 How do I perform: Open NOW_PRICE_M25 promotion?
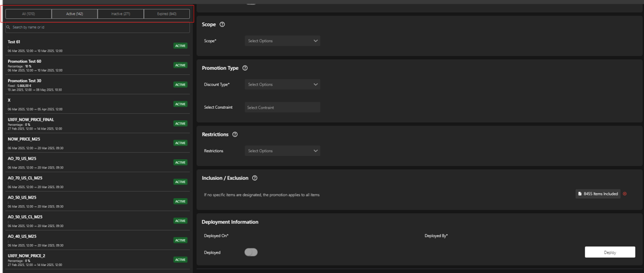pos(97,143)
